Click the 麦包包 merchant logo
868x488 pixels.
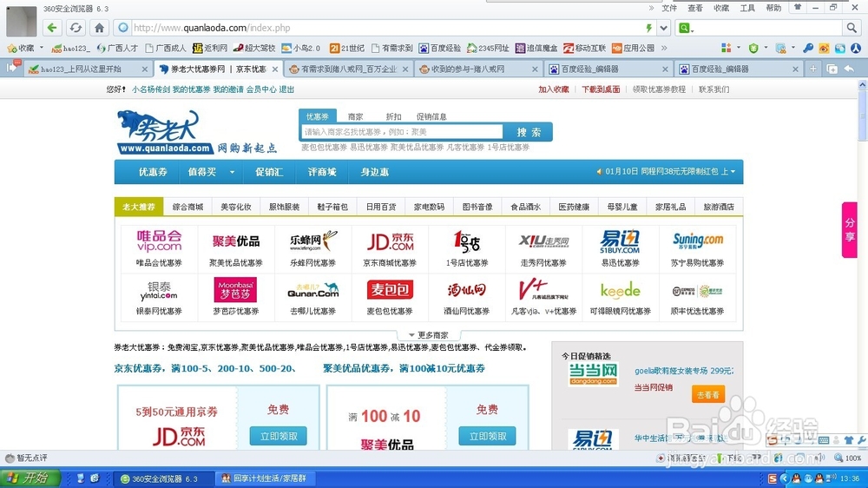[390, 290]
